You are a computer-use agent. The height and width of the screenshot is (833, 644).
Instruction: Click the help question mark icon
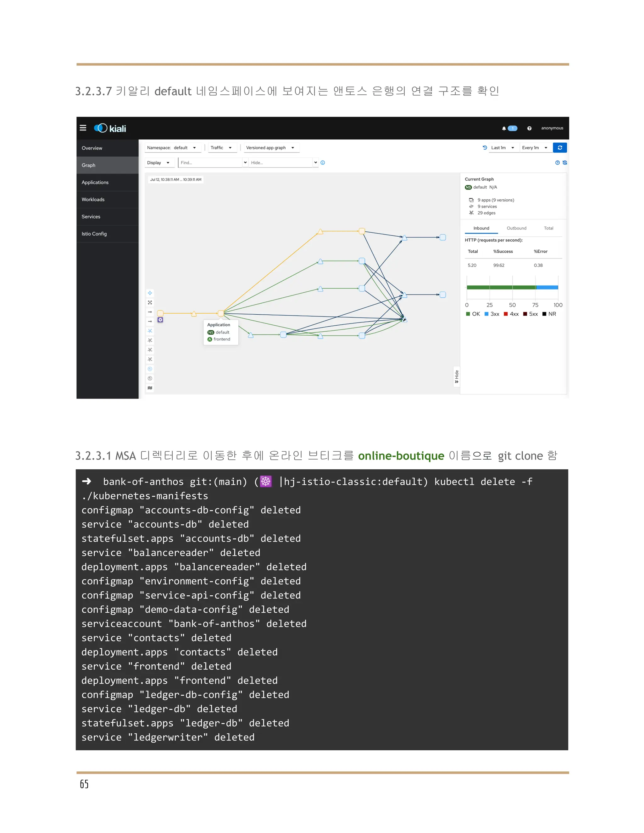pos(529,129)
